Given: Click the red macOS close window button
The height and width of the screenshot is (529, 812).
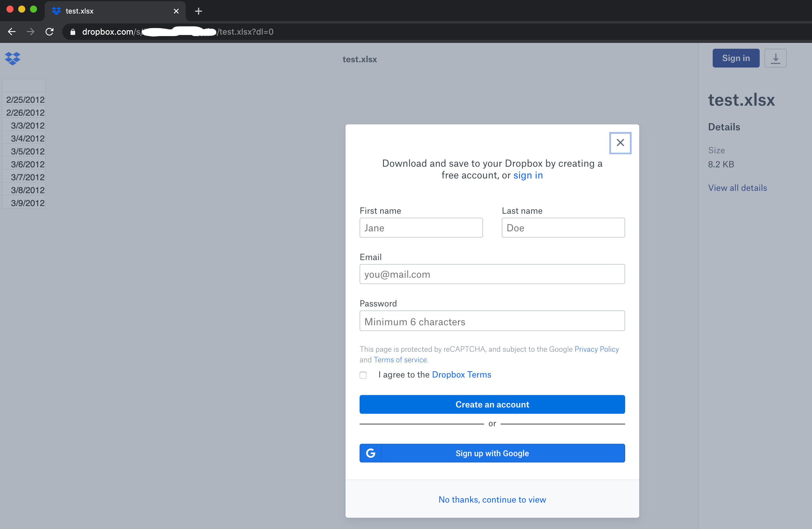Looking at the screenshot, I should [10, 9].
